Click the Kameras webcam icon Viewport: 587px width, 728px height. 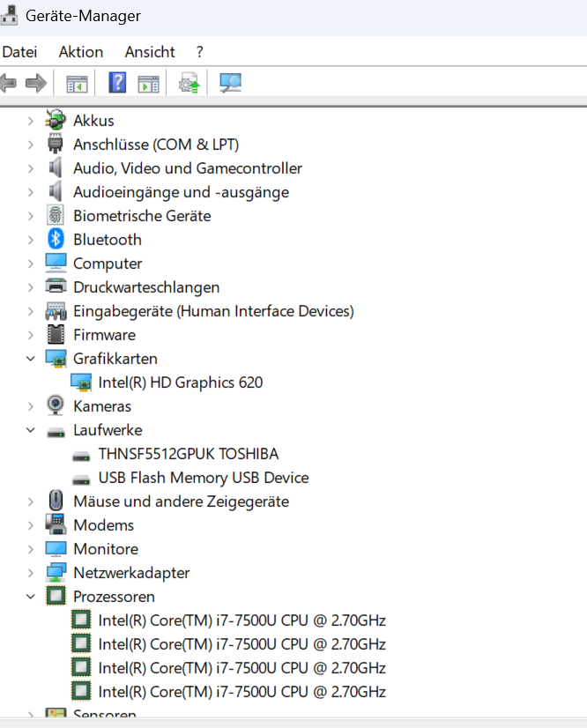click(56, 405)
